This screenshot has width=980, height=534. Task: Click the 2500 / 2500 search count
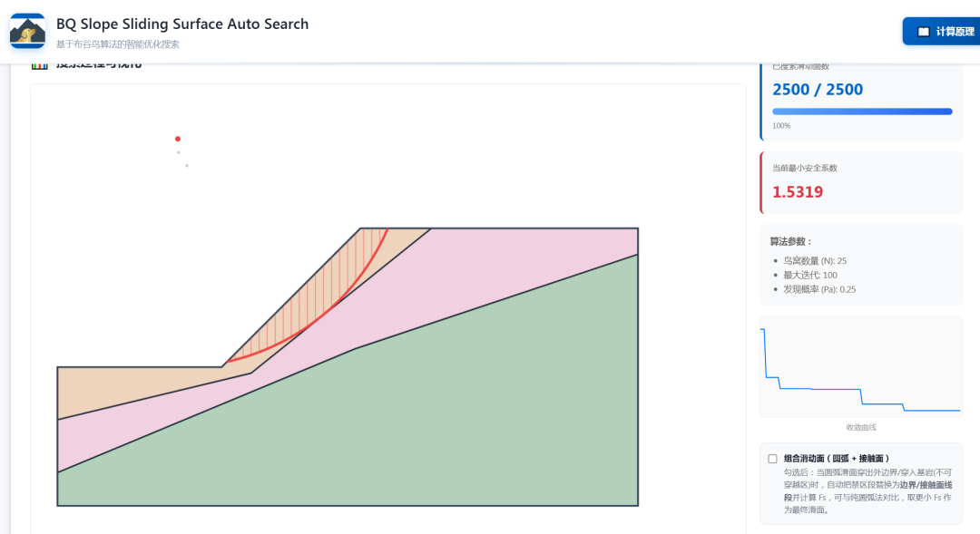(x=818, y=90)
